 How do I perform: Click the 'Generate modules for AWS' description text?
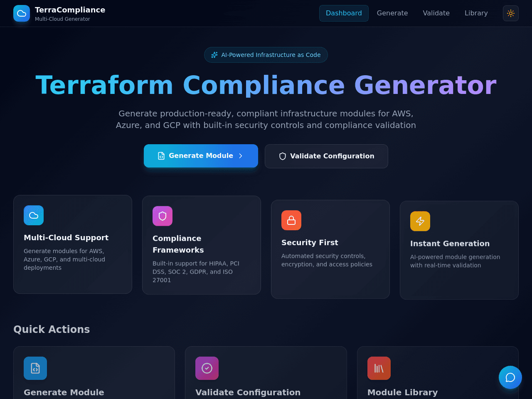click(x=64, y=259)
